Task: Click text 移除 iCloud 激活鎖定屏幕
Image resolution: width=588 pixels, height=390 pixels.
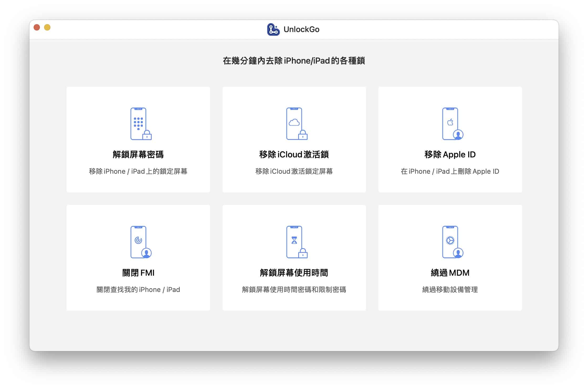Action: (x=294, y=171)
